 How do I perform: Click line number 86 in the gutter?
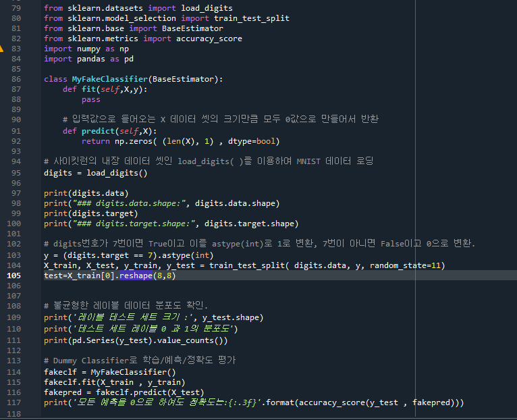[16, 79]
